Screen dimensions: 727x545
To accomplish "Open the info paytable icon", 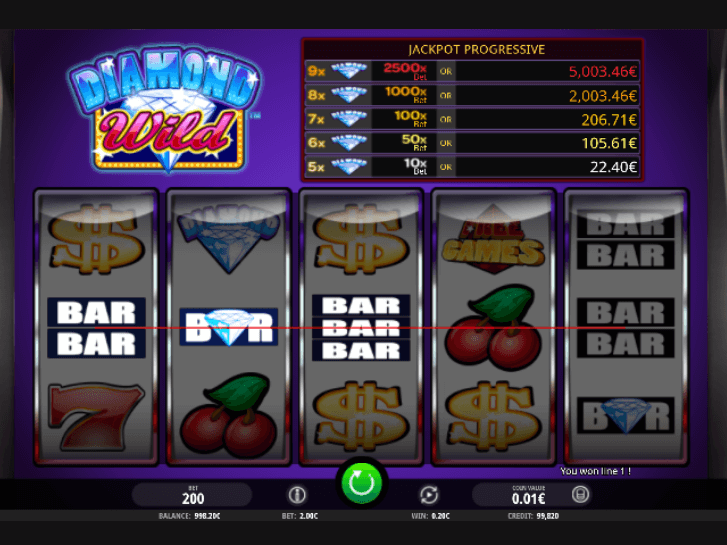I will [x=297, y=495].
